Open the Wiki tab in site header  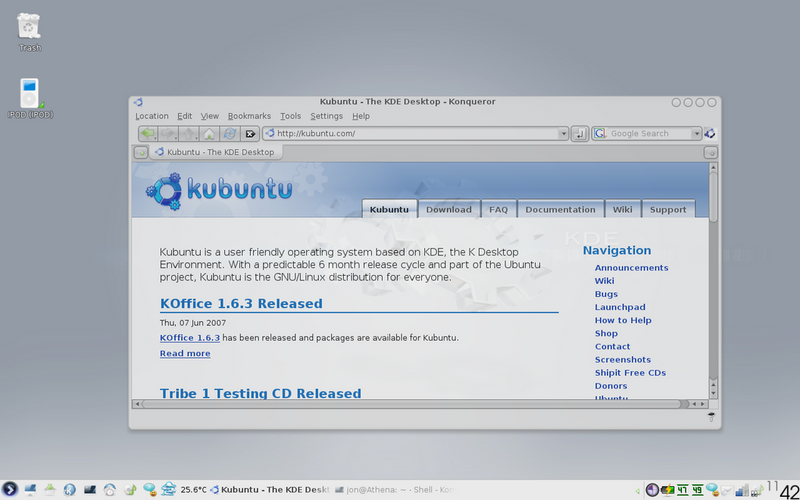tap(622, 209)
